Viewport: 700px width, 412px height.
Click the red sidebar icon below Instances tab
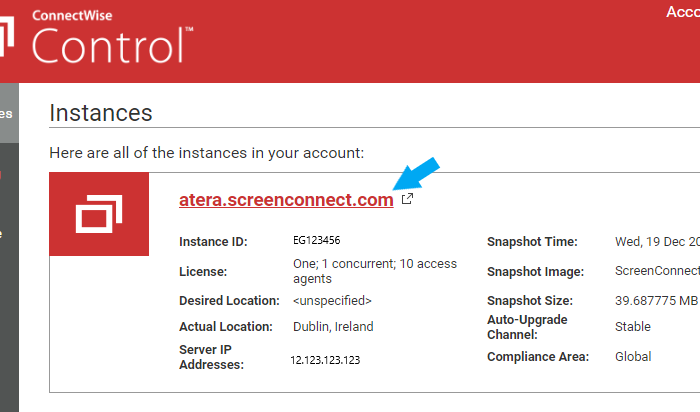pyautogui.click(x=3, y=176)
